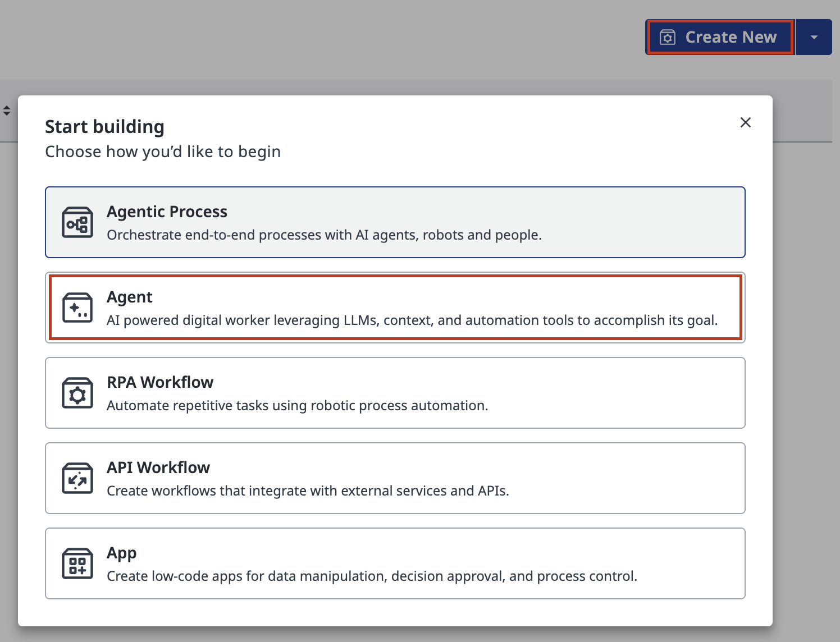Click the 'Start building' heading

[x=105, y=127]
